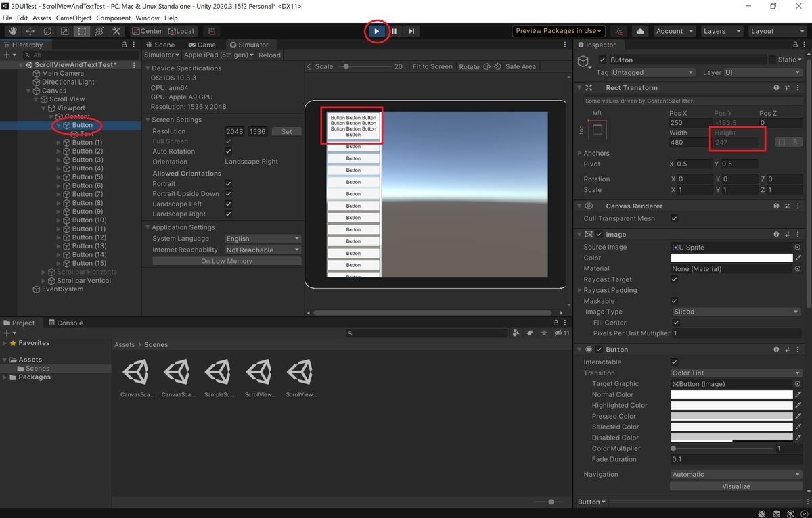Click the Reload button
Screen dimensions: 812x518
pyautogui.click(x=269, y=55)
